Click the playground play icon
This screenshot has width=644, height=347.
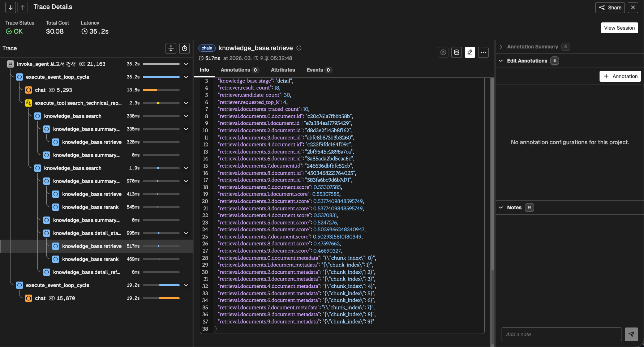(x=443, y=52)
